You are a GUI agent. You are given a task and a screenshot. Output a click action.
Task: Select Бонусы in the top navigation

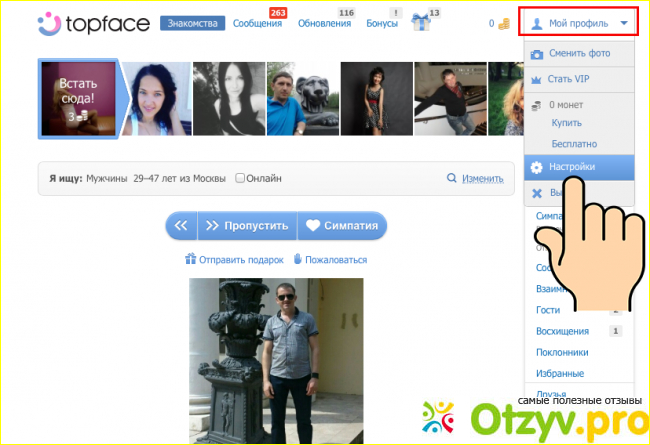pyautogui.click(x=381, y=23)
